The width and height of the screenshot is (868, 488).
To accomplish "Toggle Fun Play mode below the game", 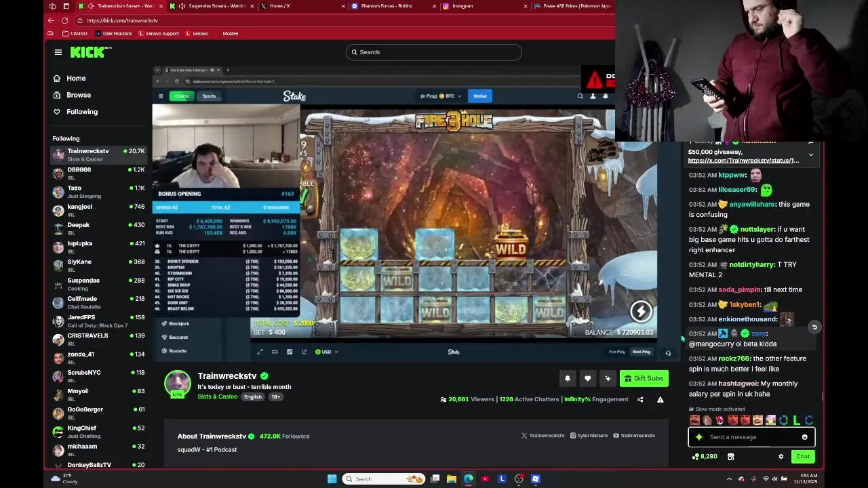I will pos(617,352).
